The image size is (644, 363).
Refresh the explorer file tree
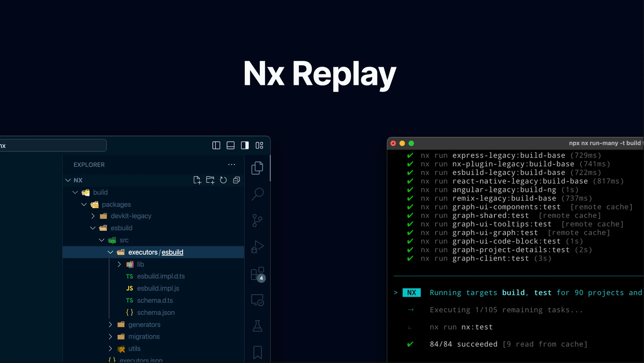coord(223,180)
